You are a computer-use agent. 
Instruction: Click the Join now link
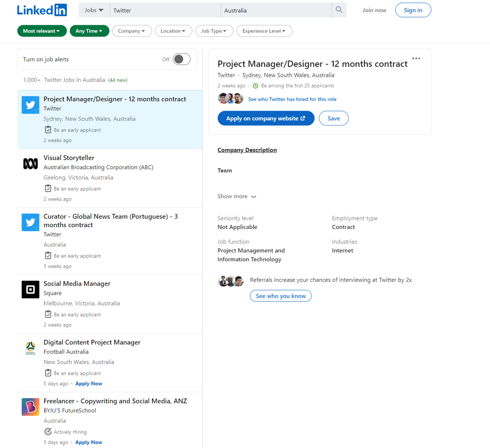pos(374,10)
